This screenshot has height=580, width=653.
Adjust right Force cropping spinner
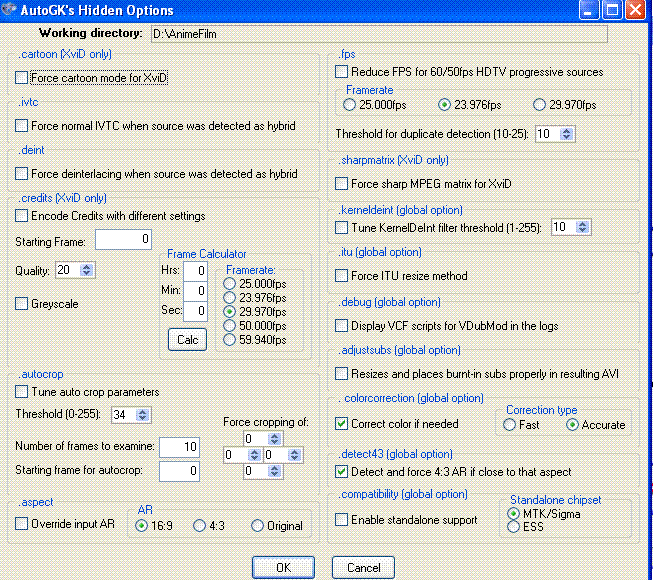(x=294, y=455)
